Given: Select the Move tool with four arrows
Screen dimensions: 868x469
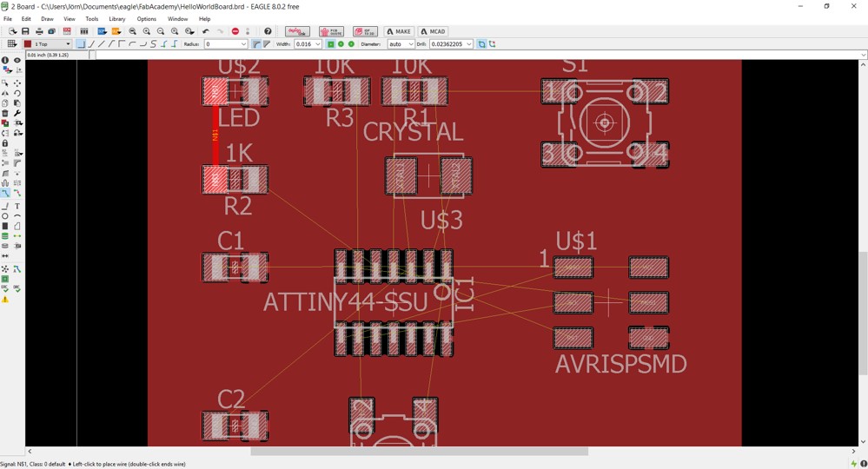Looking at the screenshot, I should pyautogui.click(x=17, y=83).
